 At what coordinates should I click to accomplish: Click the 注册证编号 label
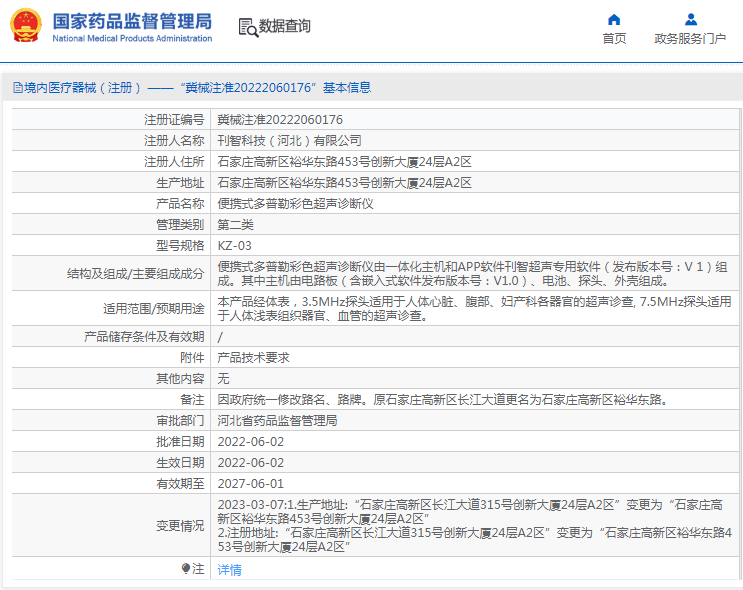point(174,120)
